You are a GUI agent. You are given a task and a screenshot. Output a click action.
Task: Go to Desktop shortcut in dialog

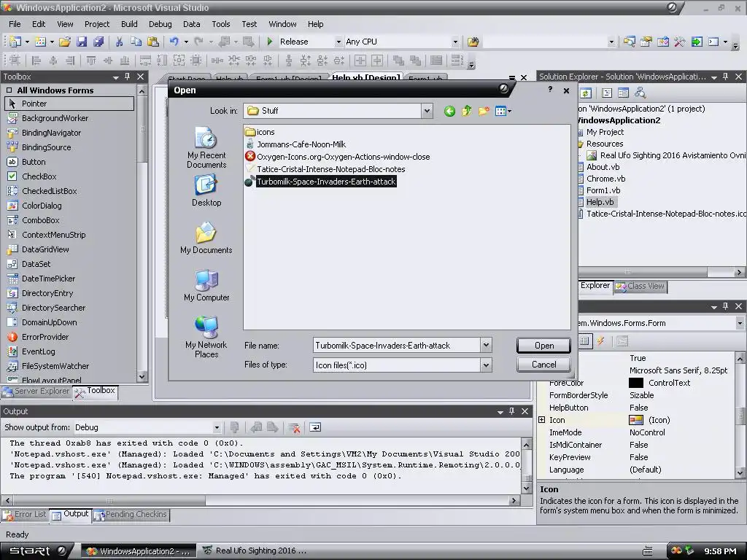[206, 190]
